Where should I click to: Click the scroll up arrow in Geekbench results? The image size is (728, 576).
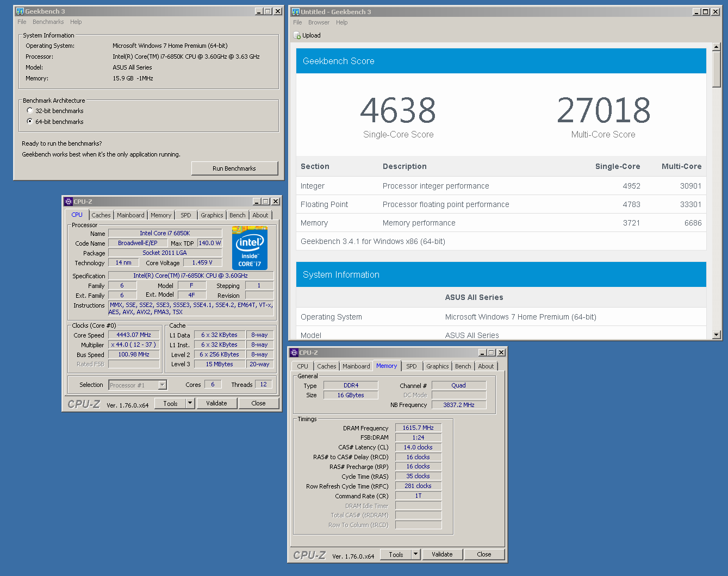coord(717,47)
